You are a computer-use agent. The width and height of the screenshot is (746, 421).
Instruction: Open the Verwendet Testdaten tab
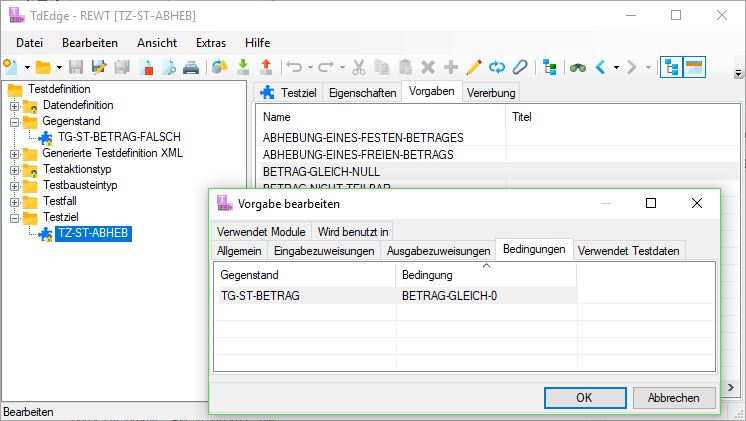pyautogui.click(x=630, y=250)
